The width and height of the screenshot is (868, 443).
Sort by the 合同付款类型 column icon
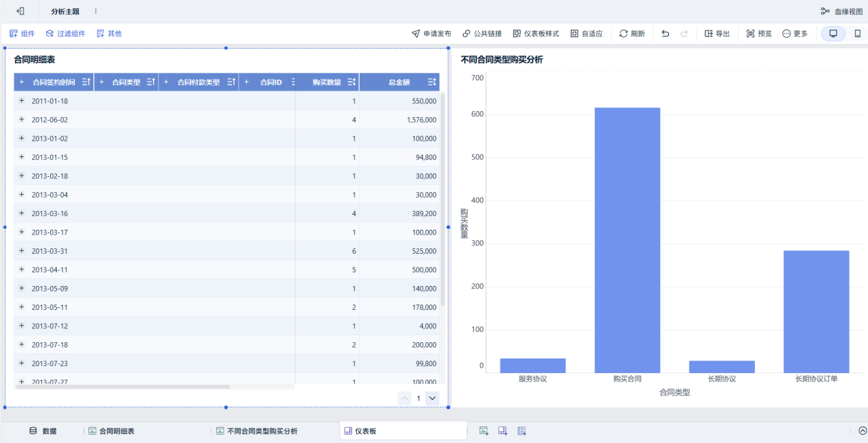tap(231, 82)
